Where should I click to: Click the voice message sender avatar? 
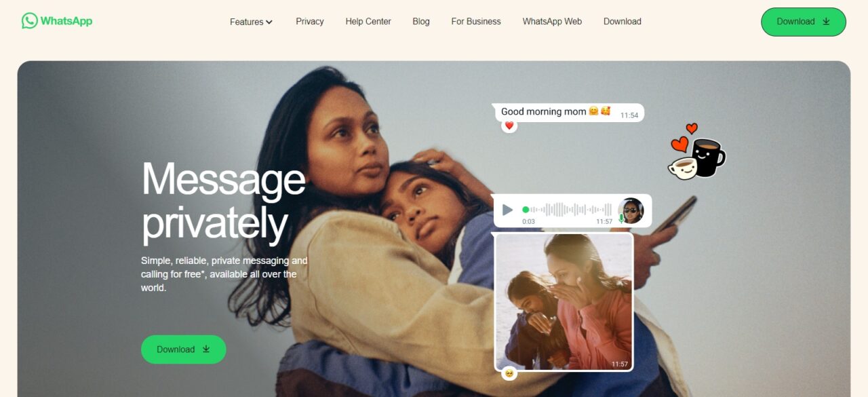[x=631, y=210]
